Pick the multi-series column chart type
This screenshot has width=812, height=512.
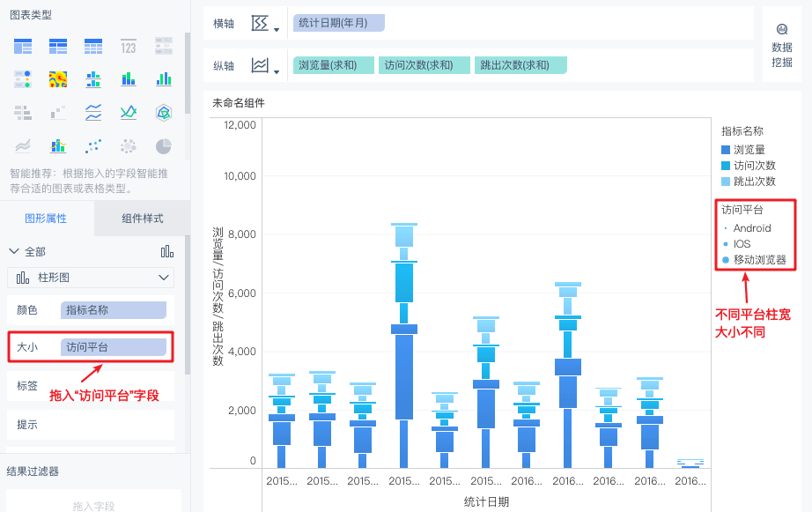[164, 79]
